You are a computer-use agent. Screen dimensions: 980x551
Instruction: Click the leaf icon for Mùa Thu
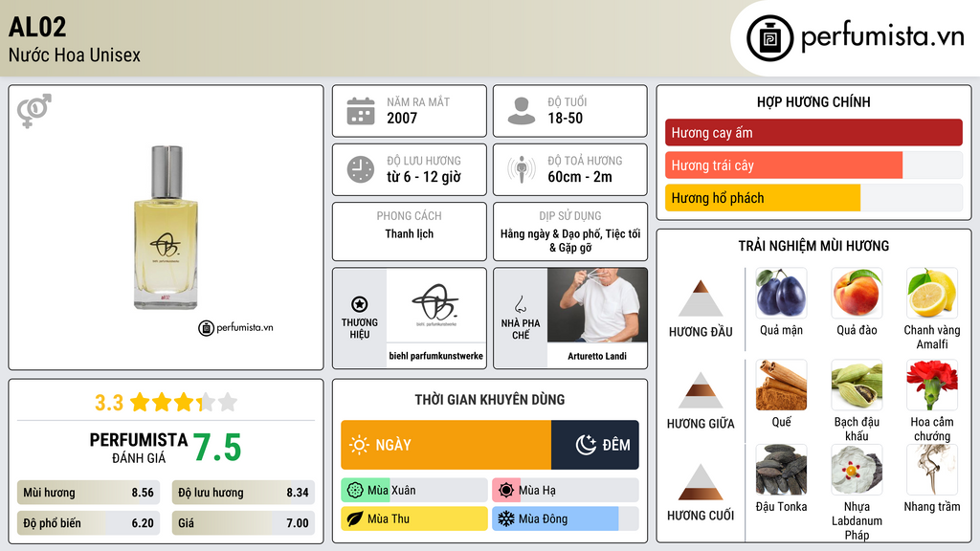pyautogui.click(x=355, y=518)
